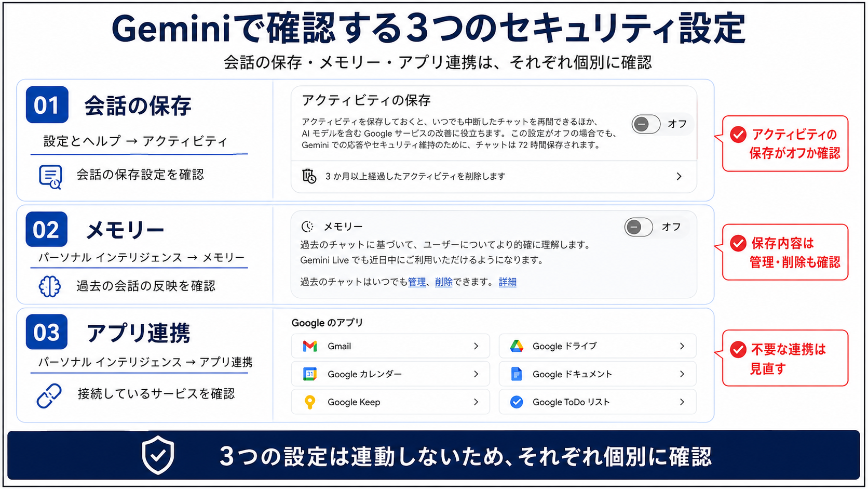Click the Google Calendar icon
Image resolution: width=868 pixels, height=489 pixels.
click(310, 374)
